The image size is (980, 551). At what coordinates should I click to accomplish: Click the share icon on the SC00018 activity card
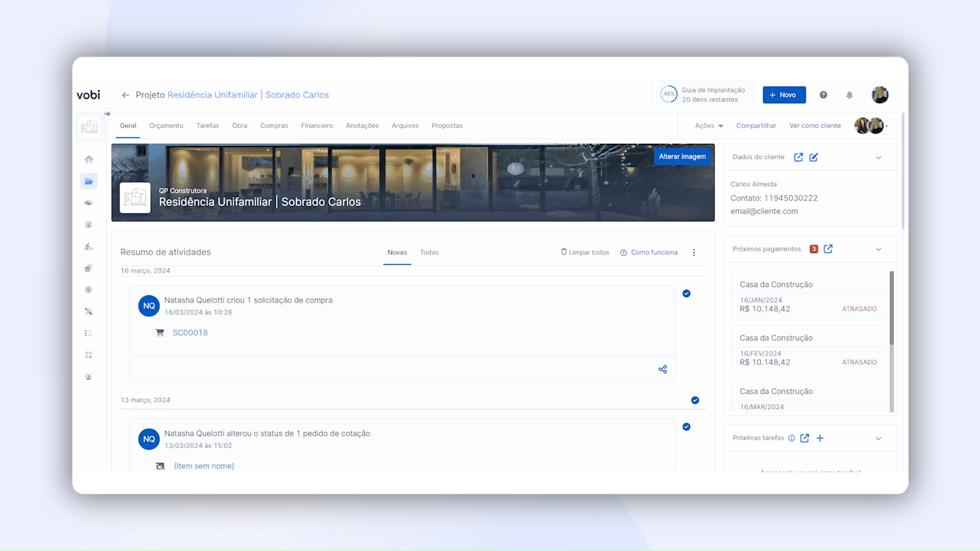click(663, 369)
